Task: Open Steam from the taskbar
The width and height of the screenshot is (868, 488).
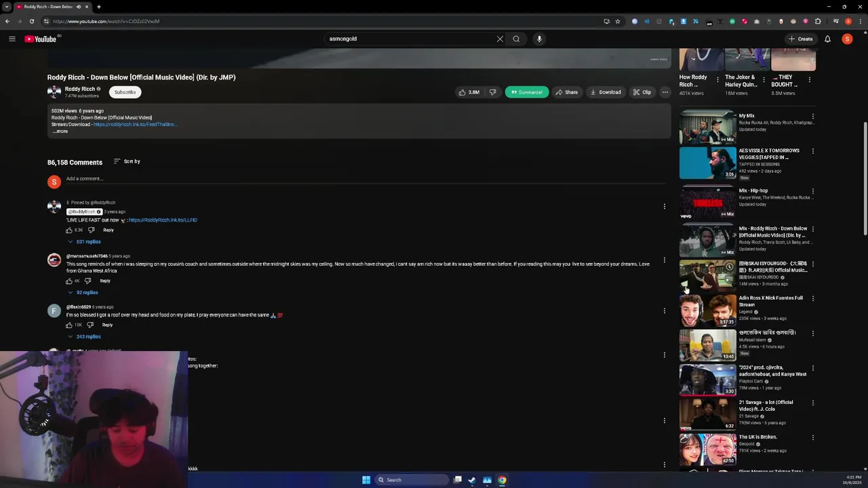Action: (x=472, y=480)
